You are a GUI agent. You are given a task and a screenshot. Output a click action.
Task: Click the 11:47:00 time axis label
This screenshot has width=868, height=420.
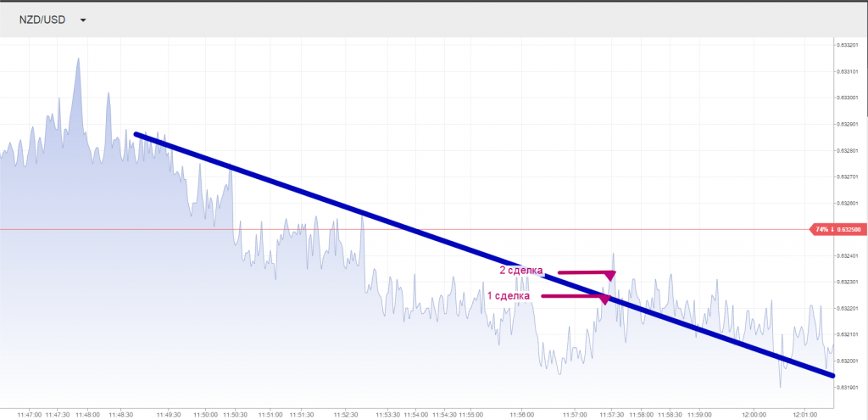(x=29, y=414)
